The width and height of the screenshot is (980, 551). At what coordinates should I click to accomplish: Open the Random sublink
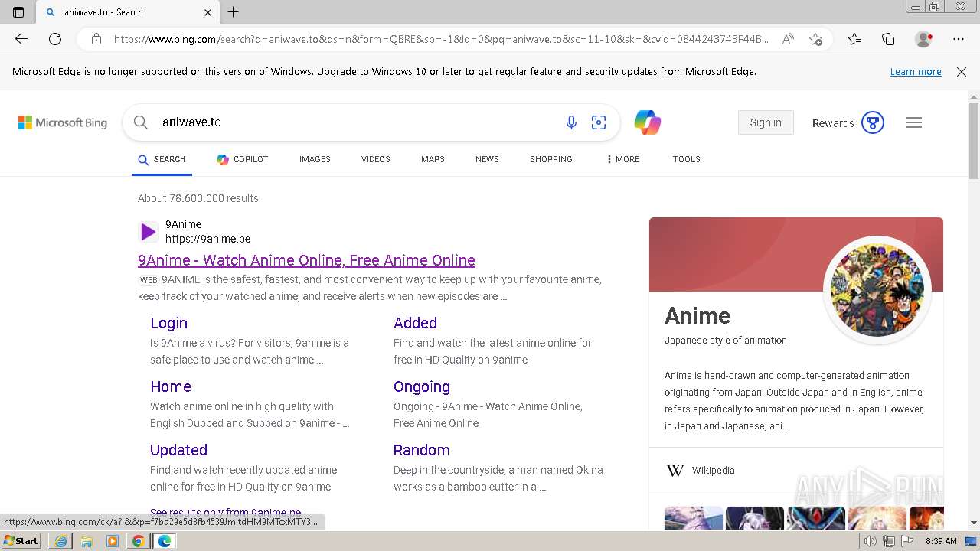[x=421, y=450]
